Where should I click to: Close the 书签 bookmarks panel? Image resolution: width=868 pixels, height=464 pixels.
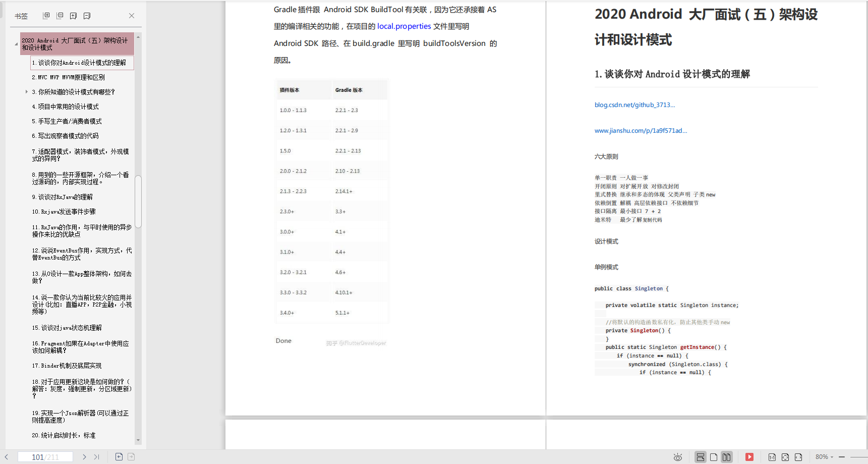tap(132, 16)
